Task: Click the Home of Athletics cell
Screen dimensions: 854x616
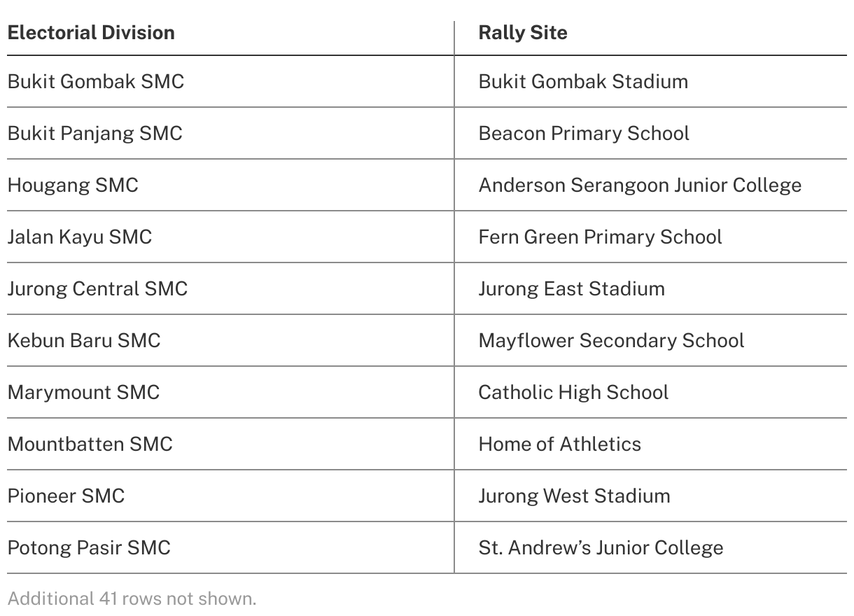Action: coord(559,444)
